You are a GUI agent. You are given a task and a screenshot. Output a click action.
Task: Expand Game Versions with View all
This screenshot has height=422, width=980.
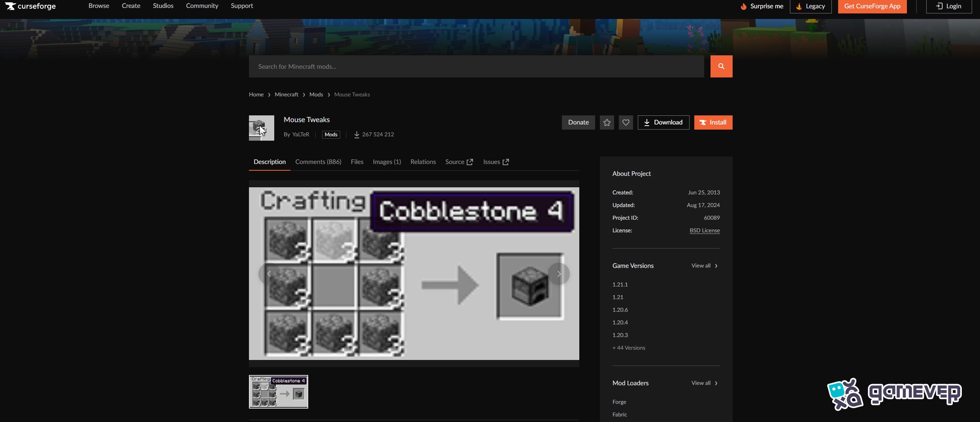[704, 266]
